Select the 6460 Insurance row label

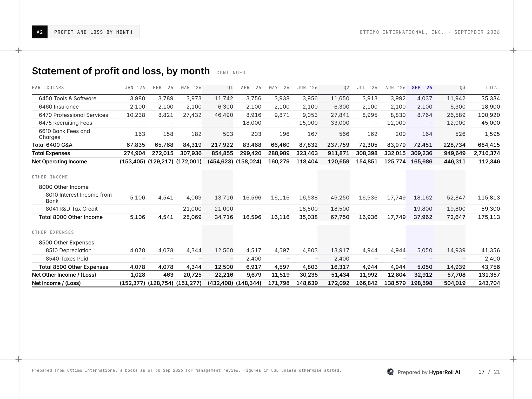[x=59, y=107]
